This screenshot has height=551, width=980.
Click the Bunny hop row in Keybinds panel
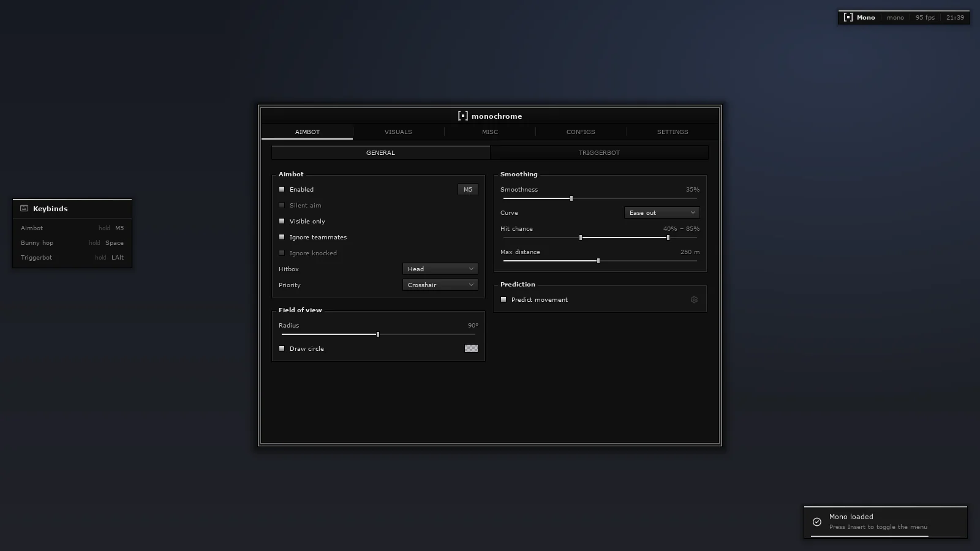pos(72,242)
